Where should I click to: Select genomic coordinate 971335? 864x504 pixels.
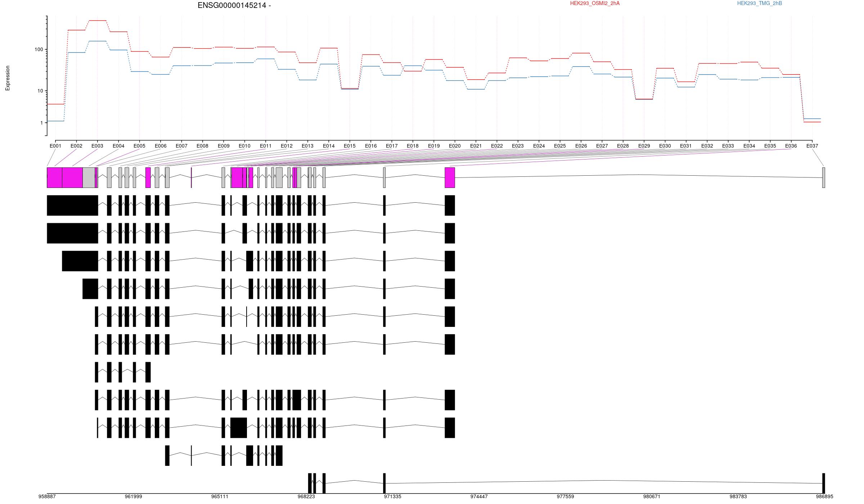tap(393, 497)
